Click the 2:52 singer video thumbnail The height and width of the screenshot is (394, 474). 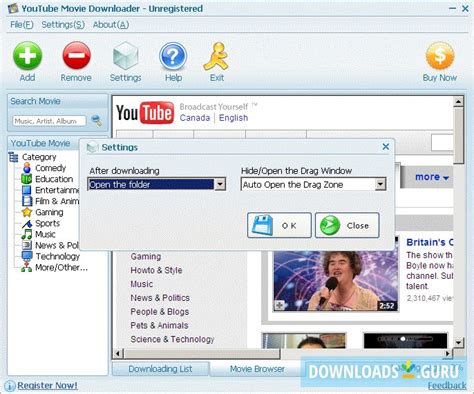336,281
